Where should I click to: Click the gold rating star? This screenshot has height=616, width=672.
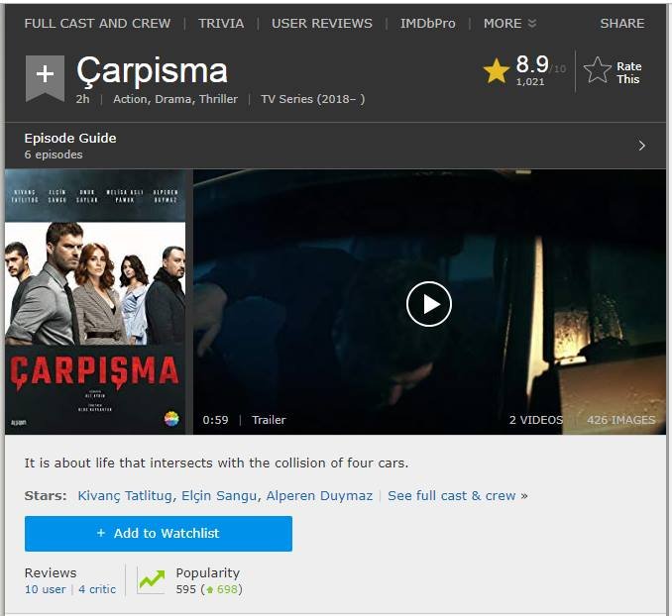496,70
